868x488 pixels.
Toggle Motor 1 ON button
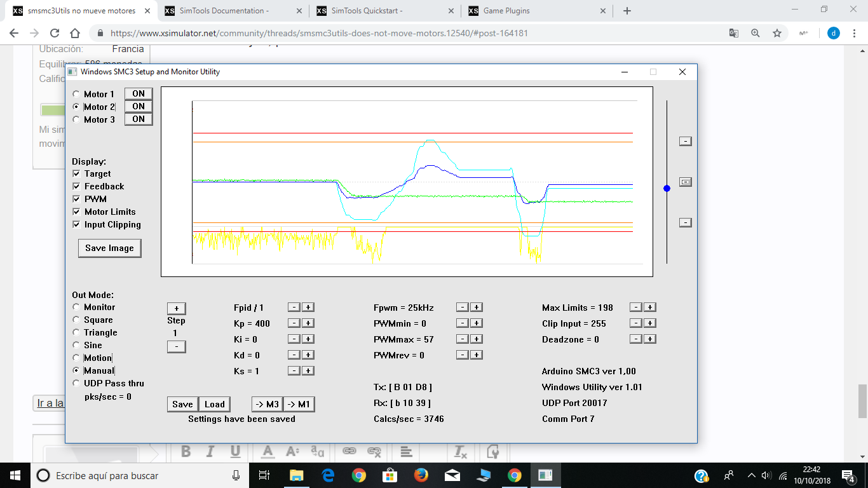pyautogui.click(x=139, y=94)
